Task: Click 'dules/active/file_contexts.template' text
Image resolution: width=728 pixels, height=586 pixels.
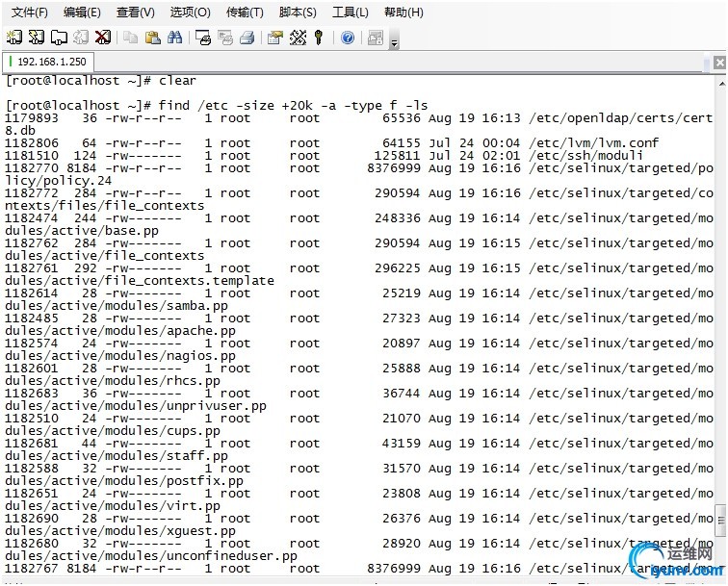Action: coord(140,281)
